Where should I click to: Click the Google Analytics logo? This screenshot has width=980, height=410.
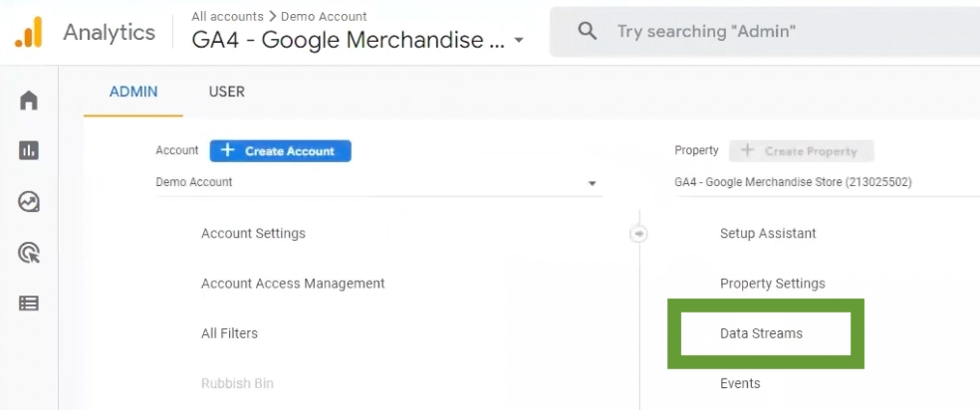(x=29, y=32)
